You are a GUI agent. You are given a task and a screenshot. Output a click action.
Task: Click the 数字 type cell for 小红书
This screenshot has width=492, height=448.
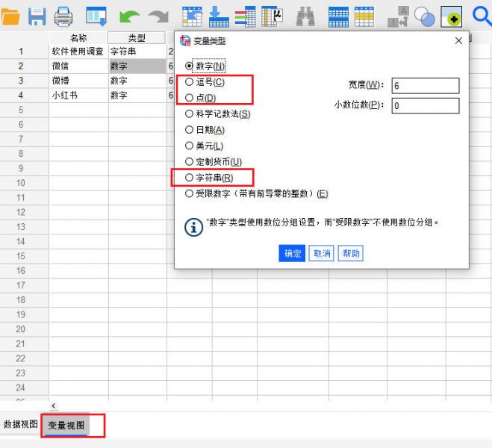137,96
